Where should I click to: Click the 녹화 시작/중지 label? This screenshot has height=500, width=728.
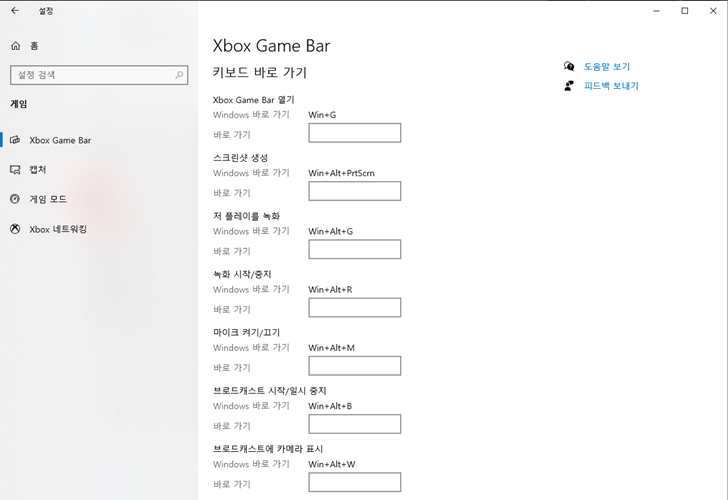point(242,274)
